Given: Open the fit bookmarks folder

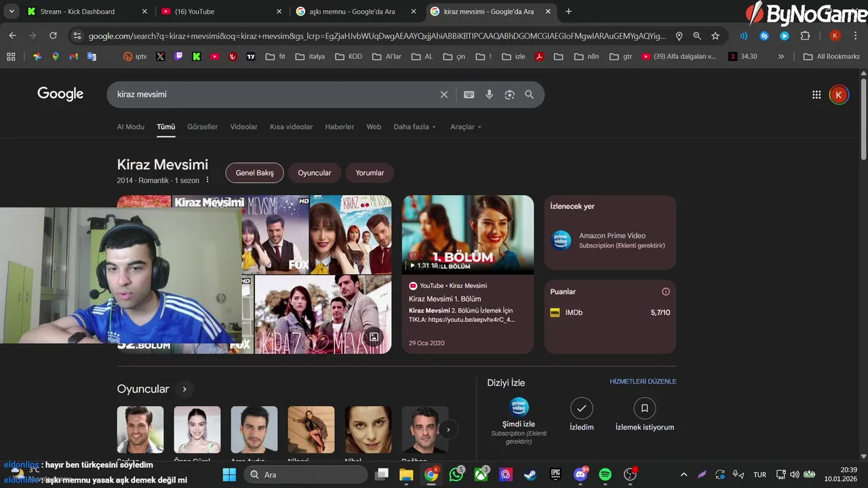Looking at the screenshot, I should point(275,56).
